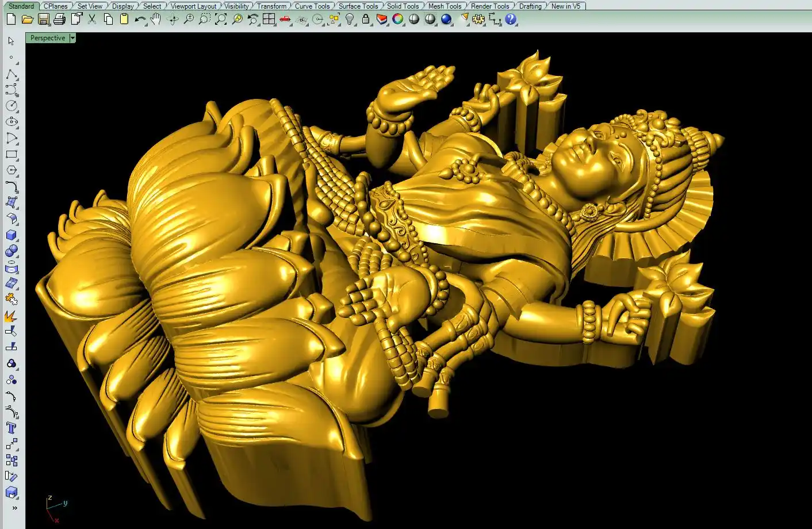Click the Perspective viewport title label
Viewport: 812px width, 529px height.
click(x=48, y=38)
